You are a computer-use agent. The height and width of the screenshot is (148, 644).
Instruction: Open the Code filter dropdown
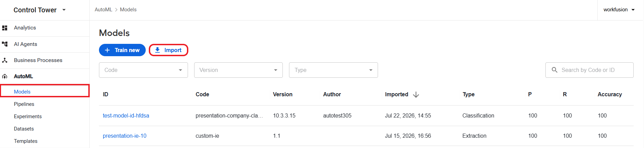tap(143, 70)
